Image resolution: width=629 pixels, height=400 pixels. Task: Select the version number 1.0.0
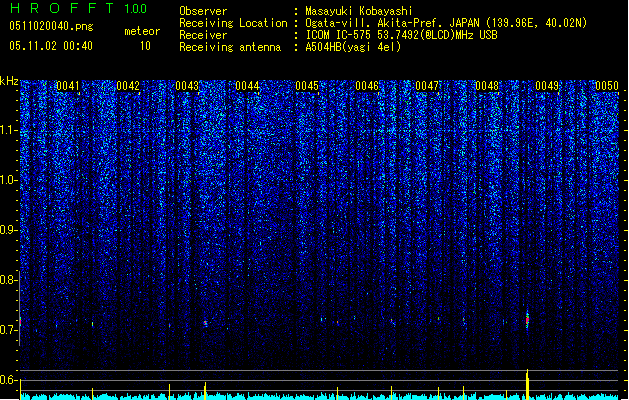coord(136,9)
